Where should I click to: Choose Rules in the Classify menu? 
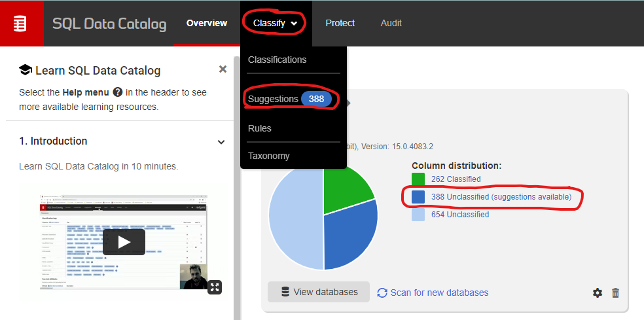260,128
